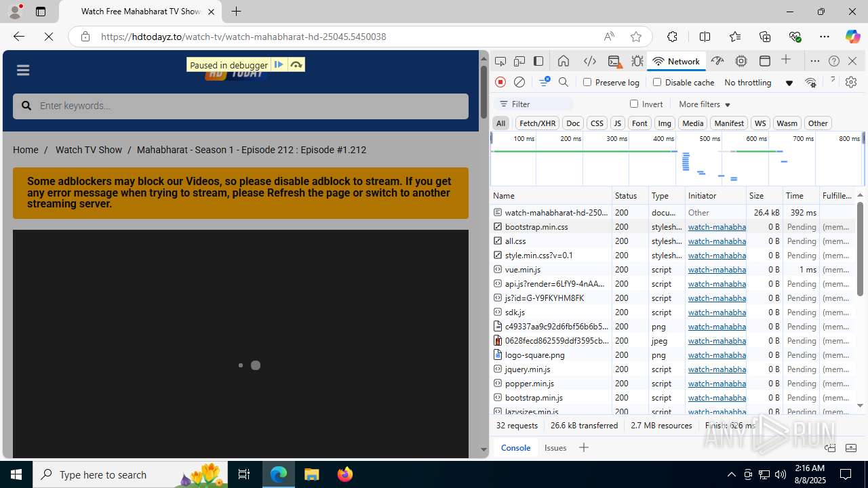The width and height of the screenshot is (868, 488).
Task: Switch to Console drawer tab
Action: coord(515,447)
